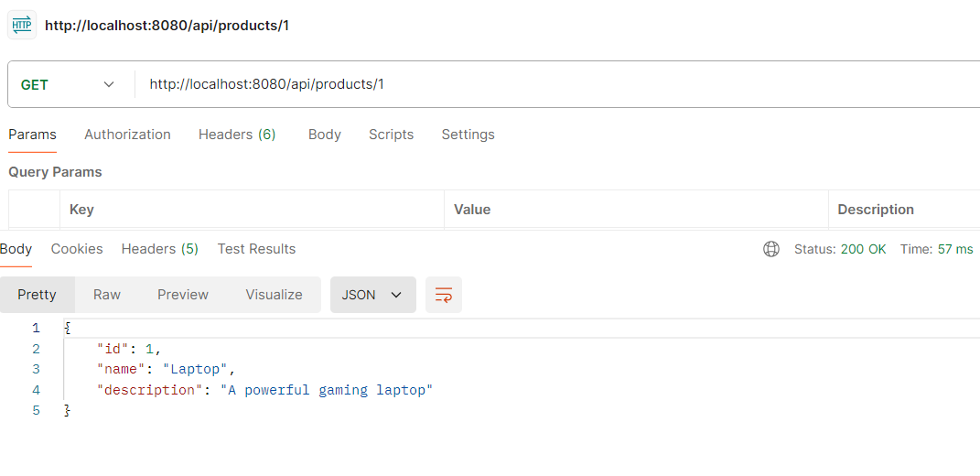This screenshot has width=980, height=476.
Task: Click the Key column header in Query Params
Action: coord(81,210)
